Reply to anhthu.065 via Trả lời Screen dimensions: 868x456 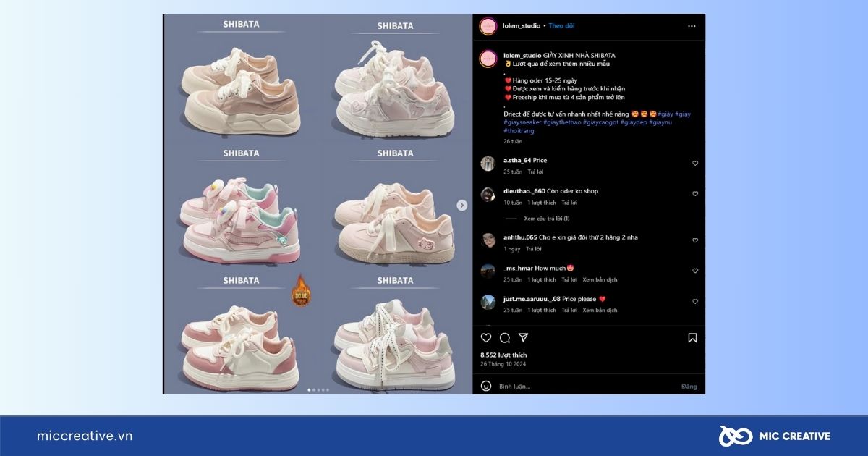[x=534, y=249]
